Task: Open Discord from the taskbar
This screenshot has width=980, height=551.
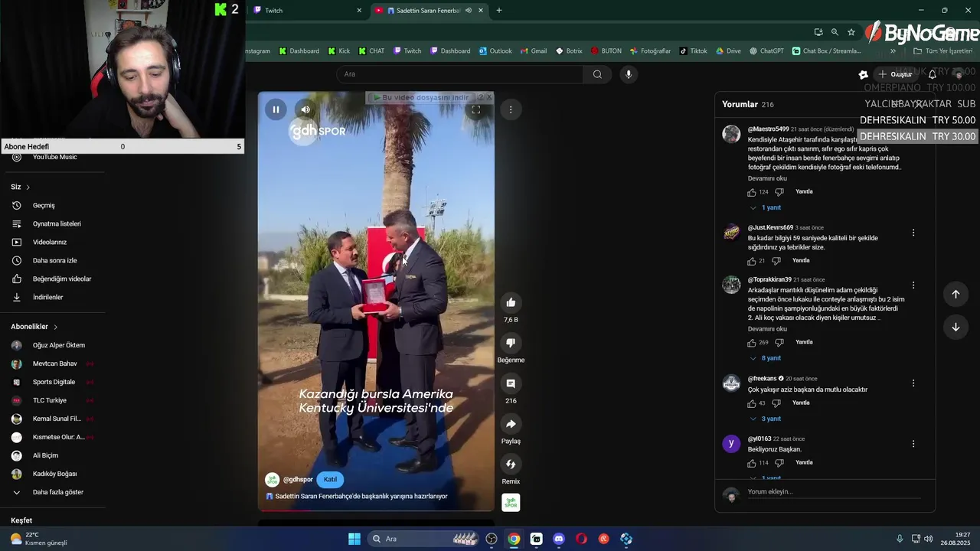Action: click(x=559, y=539)
